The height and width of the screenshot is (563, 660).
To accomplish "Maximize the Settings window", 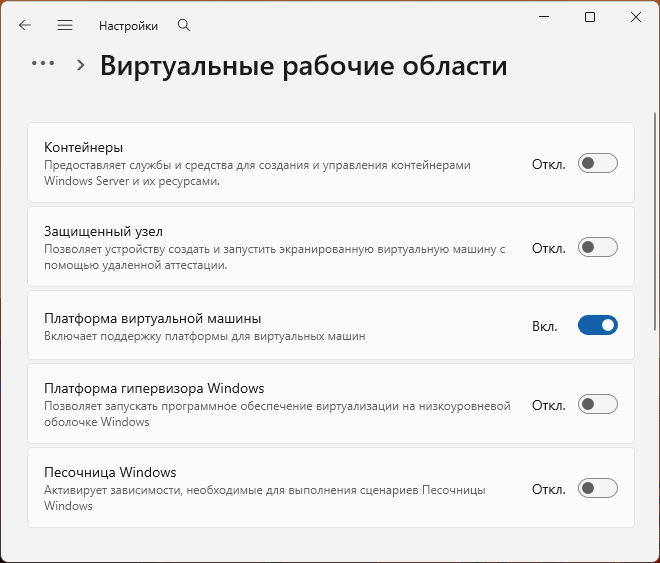I will (x=590, y=17).
